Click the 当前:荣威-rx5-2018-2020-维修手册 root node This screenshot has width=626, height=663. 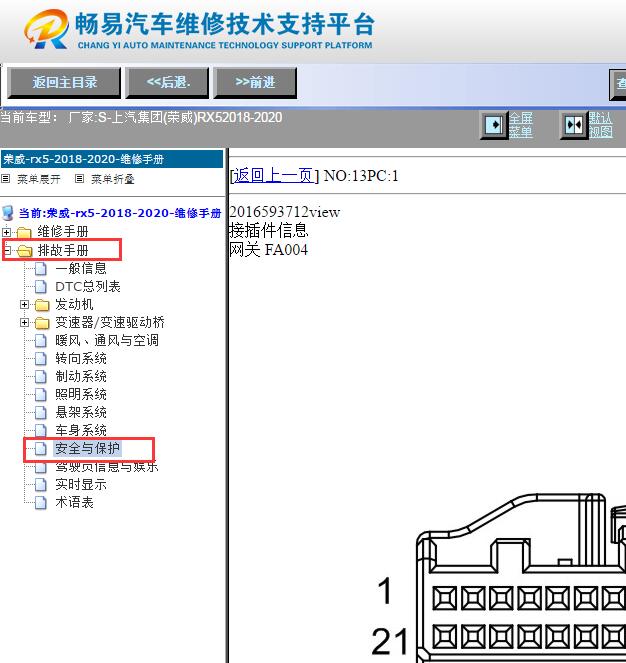120,213
